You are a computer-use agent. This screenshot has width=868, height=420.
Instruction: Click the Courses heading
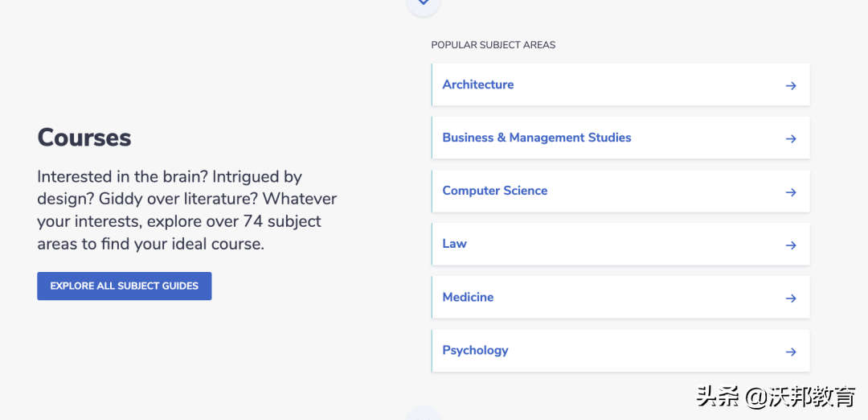pos(84,138)
